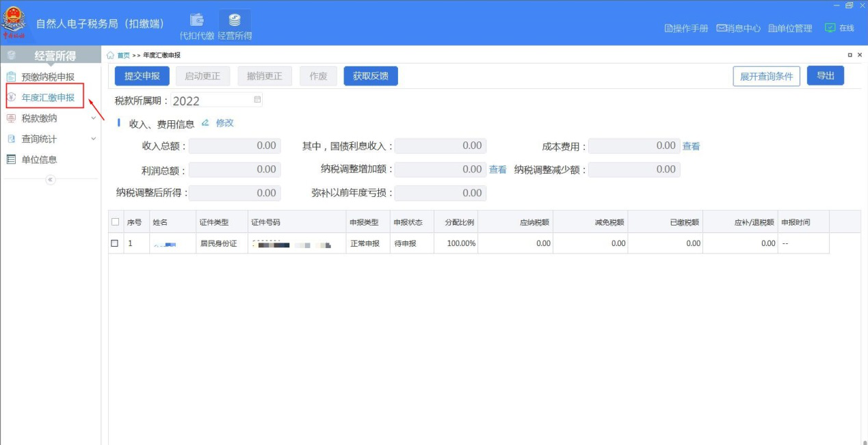
Task: Click the 修改 edit link
Action: [x=224, y=123]
